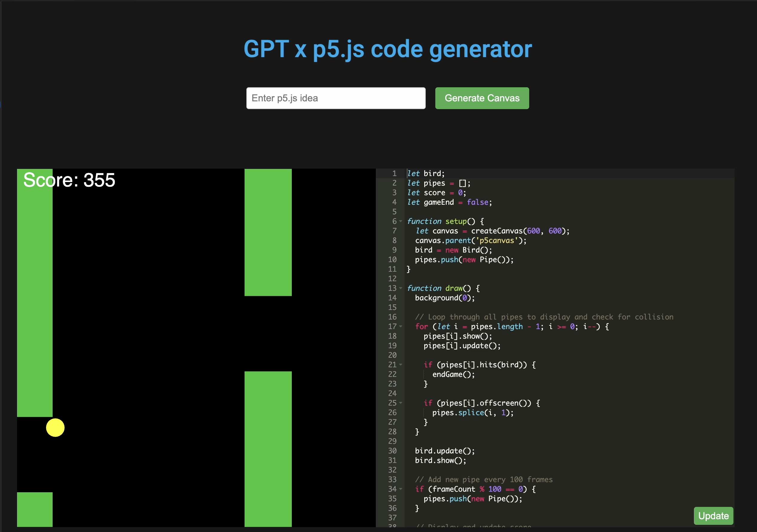The image size is (757, 532).
Task: Click the yellow bird in the game canvas
Action: tap(55, 428)
